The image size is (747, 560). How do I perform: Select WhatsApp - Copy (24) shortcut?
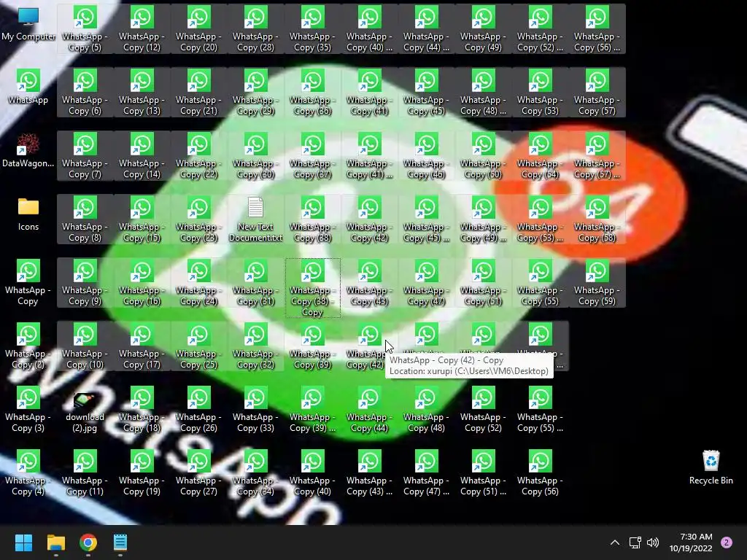(198, 283)
